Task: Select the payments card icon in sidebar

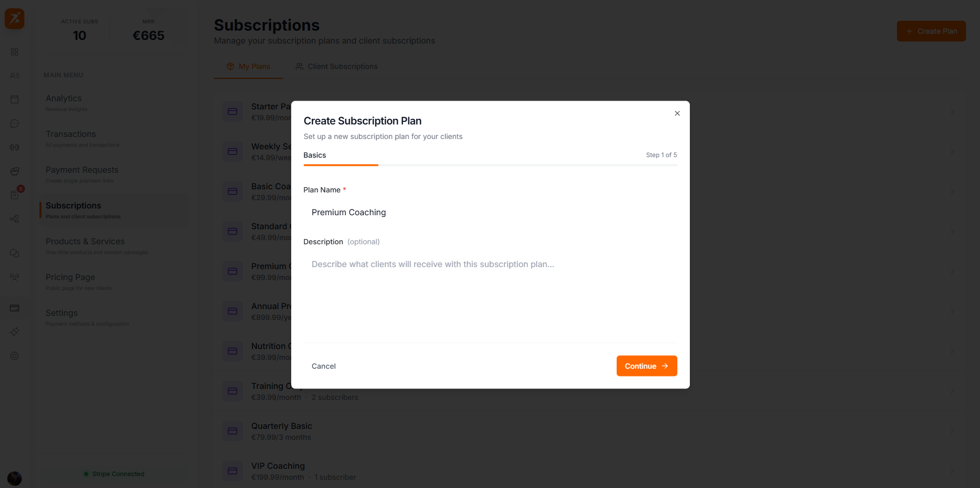Action: 15,308
